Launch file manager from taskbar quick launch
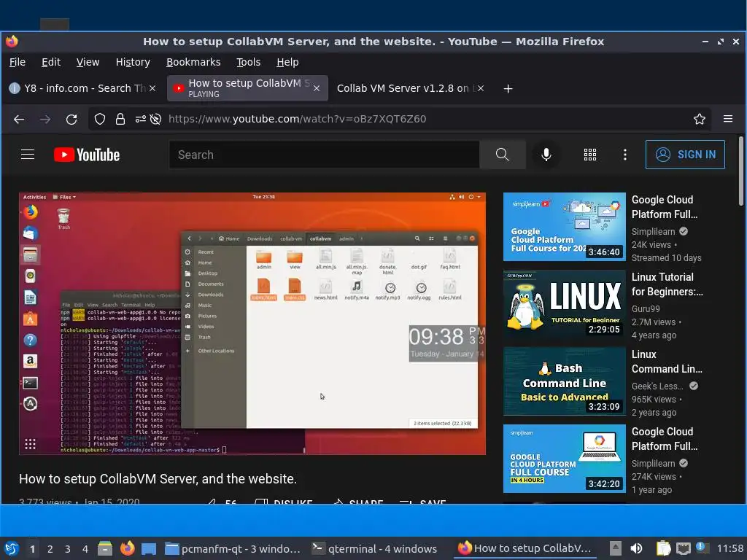The width and height of the screenshot is (747, 560). pyautogui.click(x=105, y=548)
